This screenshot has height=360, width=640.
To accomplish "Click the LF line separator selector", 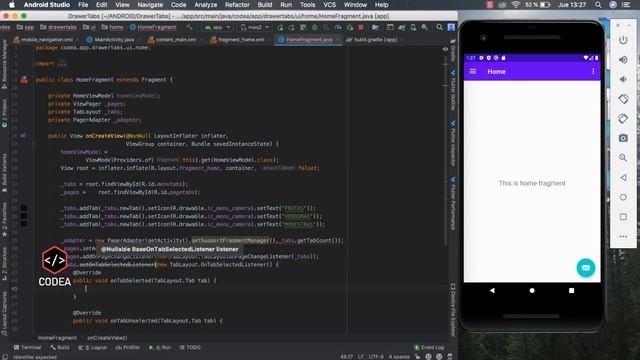I will [x=361, y=357].
